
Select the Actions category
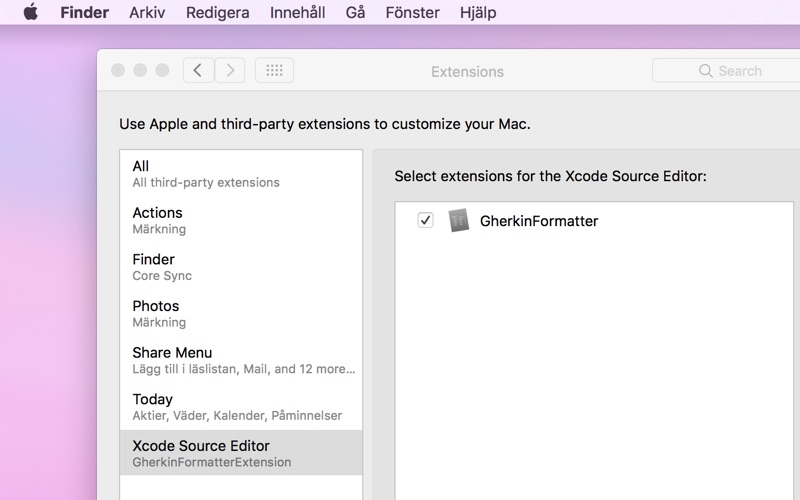[241, 220]
